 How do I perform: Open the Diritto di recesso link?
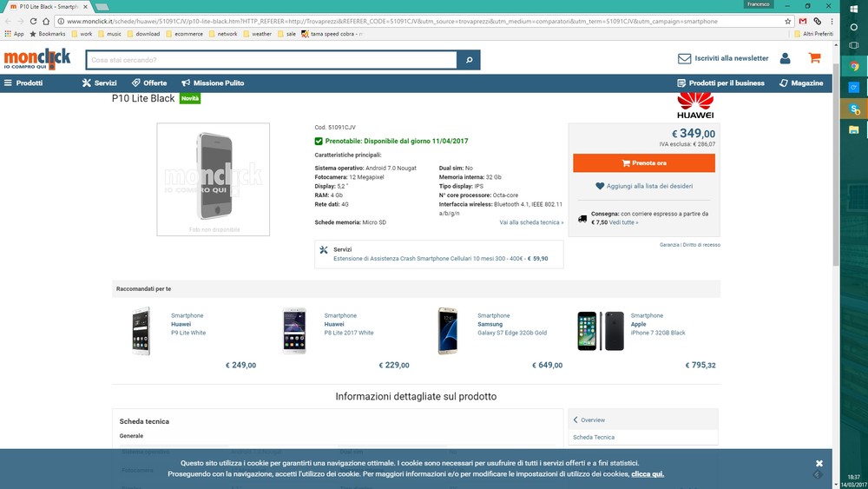(x=701, y=245)
